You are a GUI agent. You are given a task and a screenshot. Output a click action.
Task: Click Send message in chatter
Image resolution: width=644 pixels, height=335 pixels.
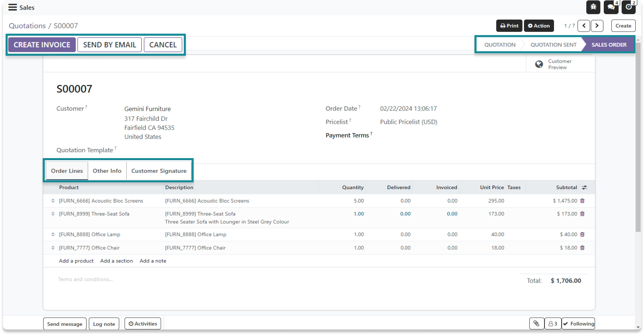pyautogui.click(x=65, y=324)
